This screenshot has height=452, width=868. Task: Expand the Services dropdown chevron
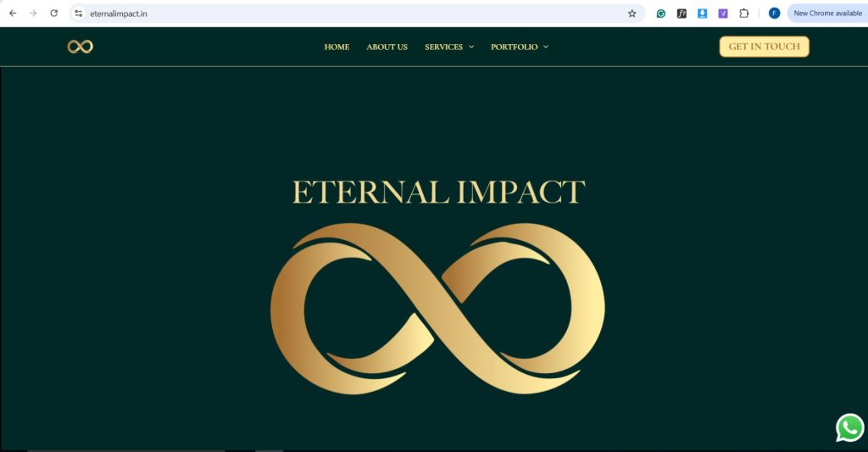pos(471,47)
